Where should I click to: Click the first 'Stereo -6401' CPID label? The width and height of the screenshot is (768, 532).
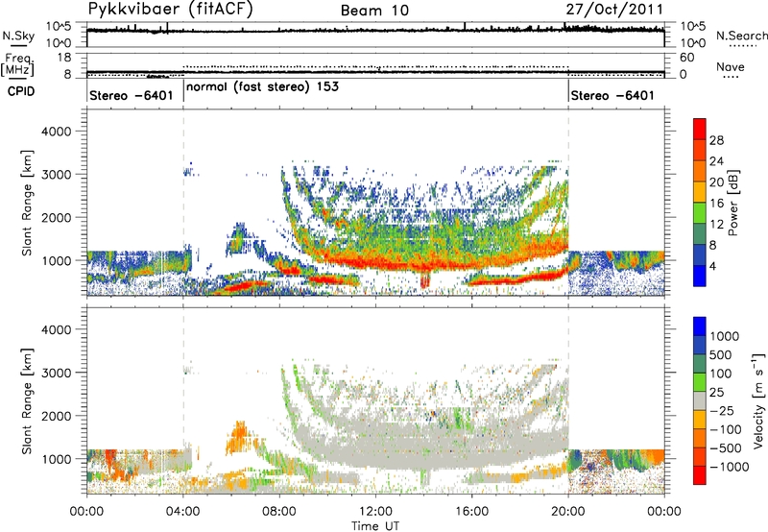coord(132,95)
